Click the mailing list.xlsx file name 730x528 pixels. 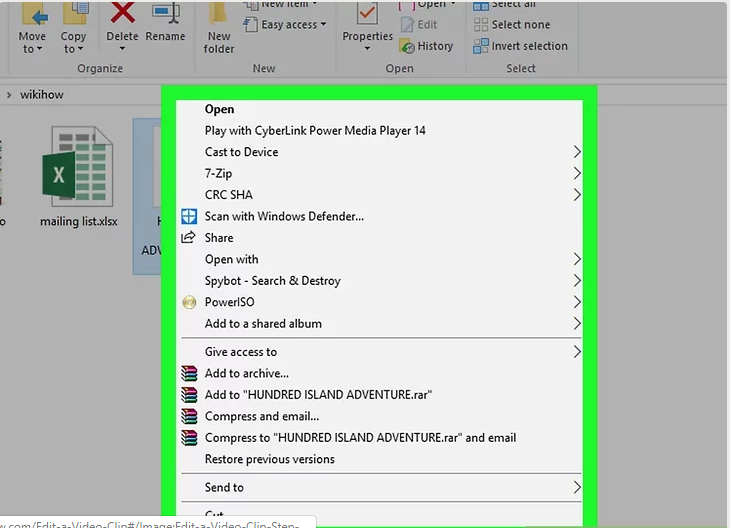(79, 222)
